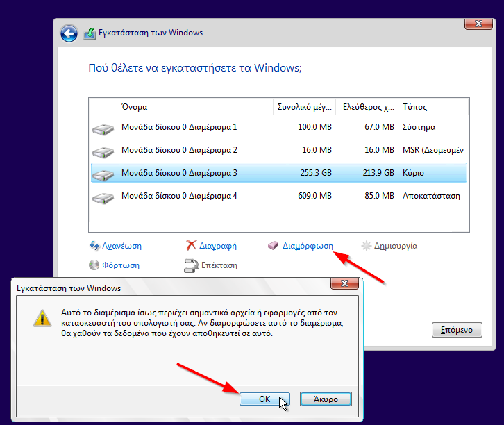Viewport: 504px width, 425px height.
Task: Click the Επέκταση drive icon
Action: point(191,265)
